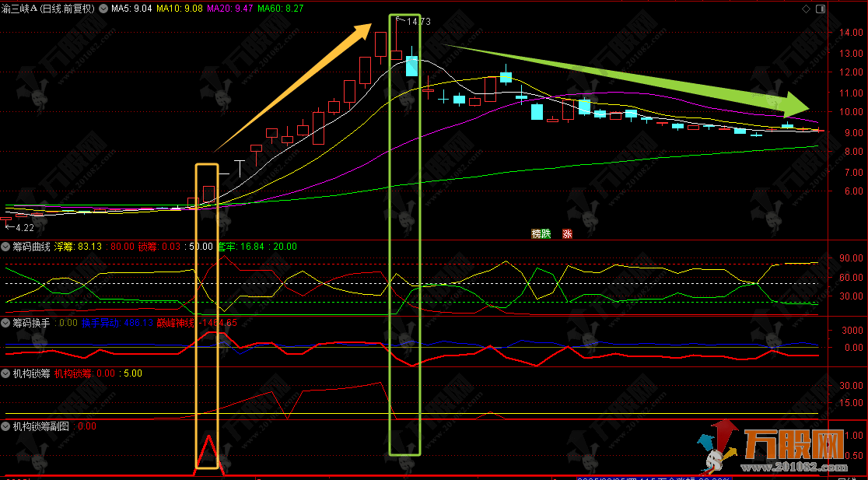868x480 pixels.
Task: Open the 机构锁筹 indicator dropdown arrow
Action: point(7,373)
